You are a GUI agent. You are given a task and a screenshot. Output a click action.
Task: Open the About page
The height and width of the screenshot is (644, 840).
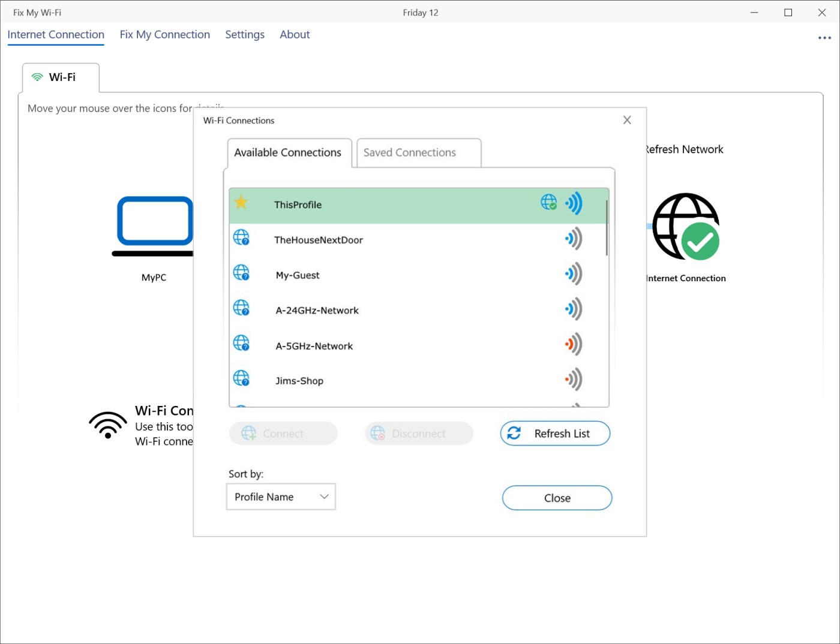point(295,35)
